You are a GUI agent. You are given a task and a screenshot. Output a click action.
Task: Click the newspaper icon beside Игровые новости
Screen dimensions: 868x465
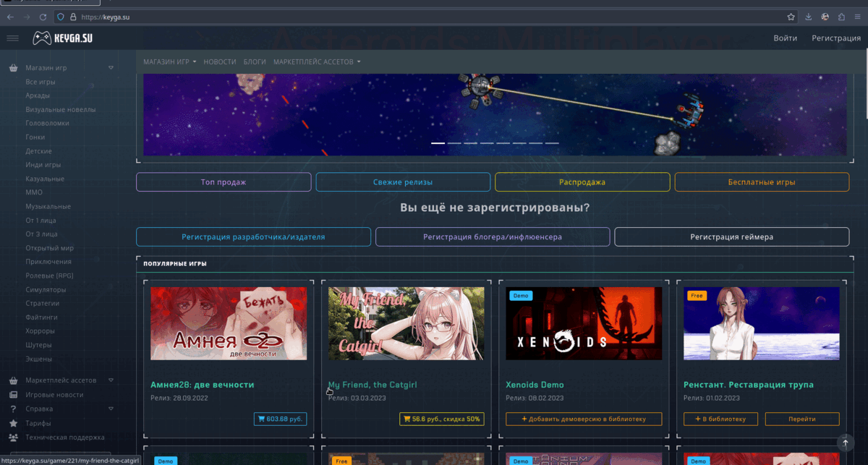point(13,395)
